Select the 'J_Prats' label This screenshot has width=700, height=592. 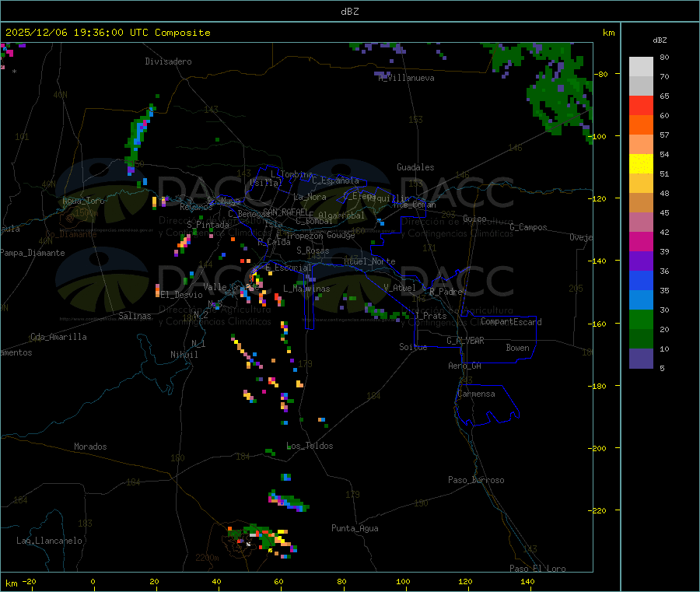click(x=431, y=316)
